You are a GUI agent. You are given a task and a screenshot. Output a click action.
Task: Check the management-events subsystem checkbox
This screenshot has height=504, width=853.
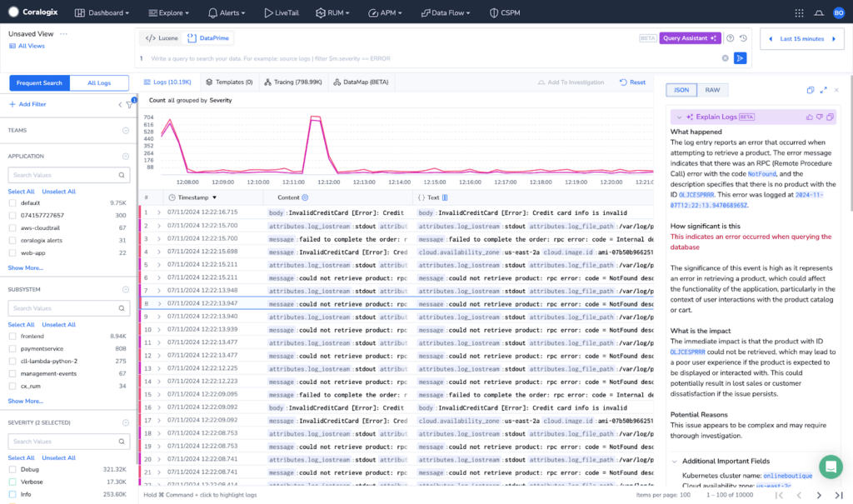(x=12, y=374)
